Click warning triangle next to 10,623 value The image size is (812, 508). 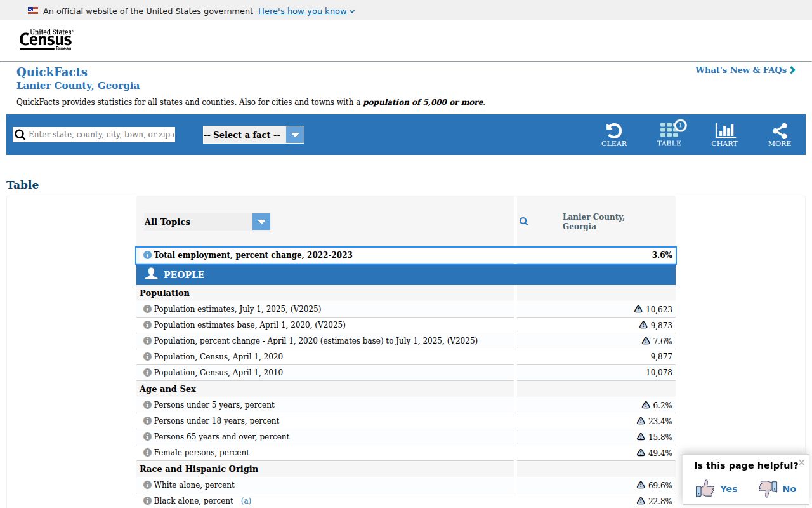tap(638, 309)
